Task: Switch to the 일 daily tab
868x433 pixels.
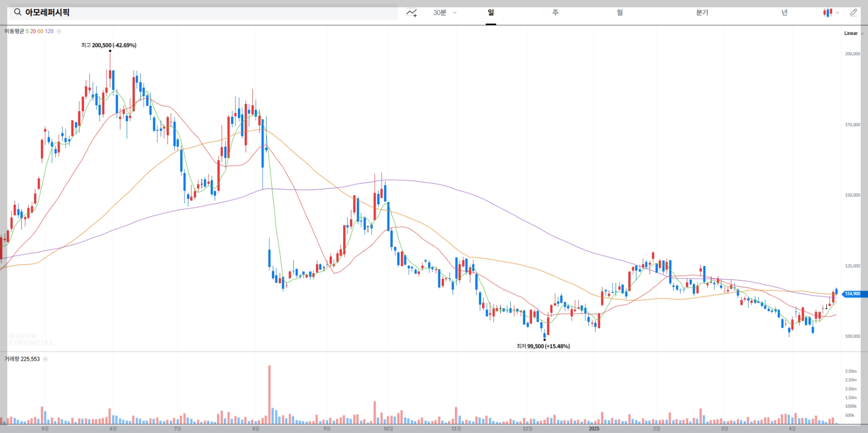Action: tap(491, 13)
